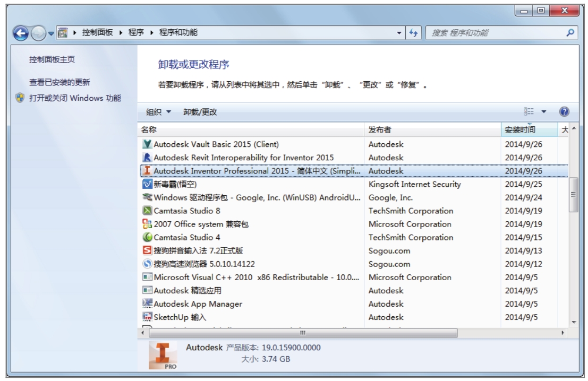Open the 查看已安装的更新 link
The width and height of the screenshot is (588, 381).
point(59,82)
